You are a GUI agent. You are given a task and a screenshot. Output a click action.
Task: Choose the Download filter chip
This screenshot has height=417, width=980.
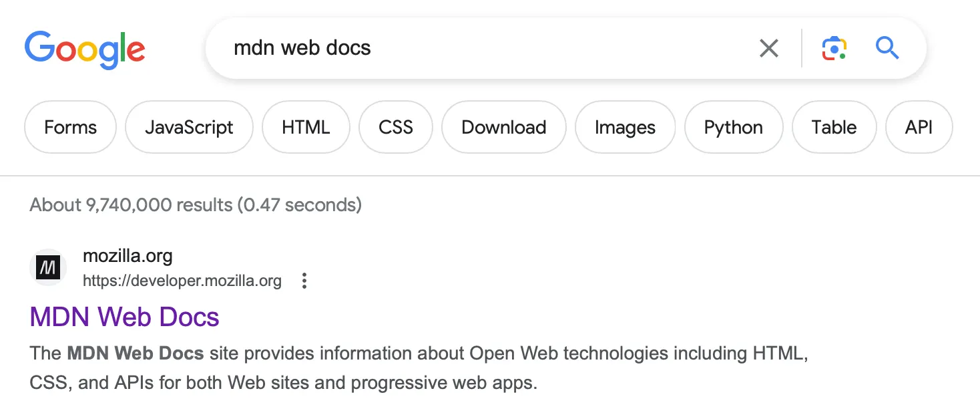[504, 127]
